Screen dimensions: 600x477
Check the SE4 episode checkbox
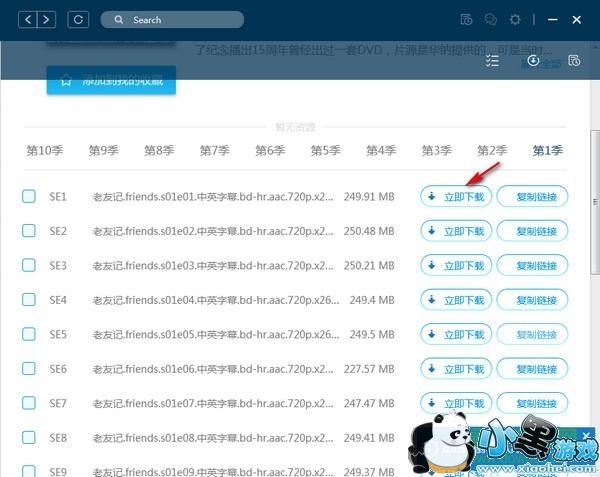29,300
